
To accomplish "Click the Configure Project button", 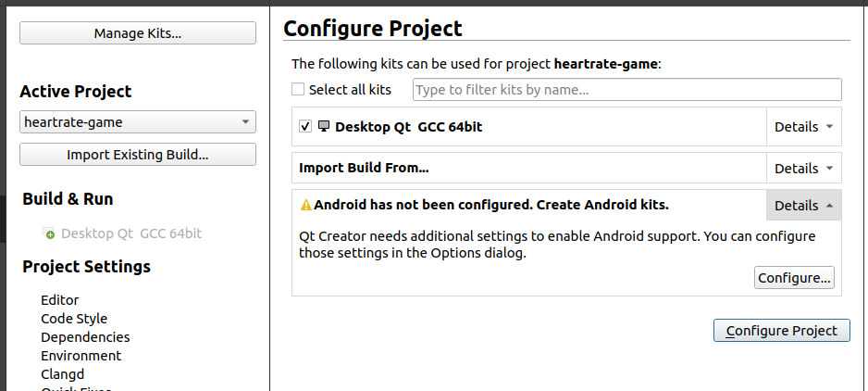I will pos(781,331).
